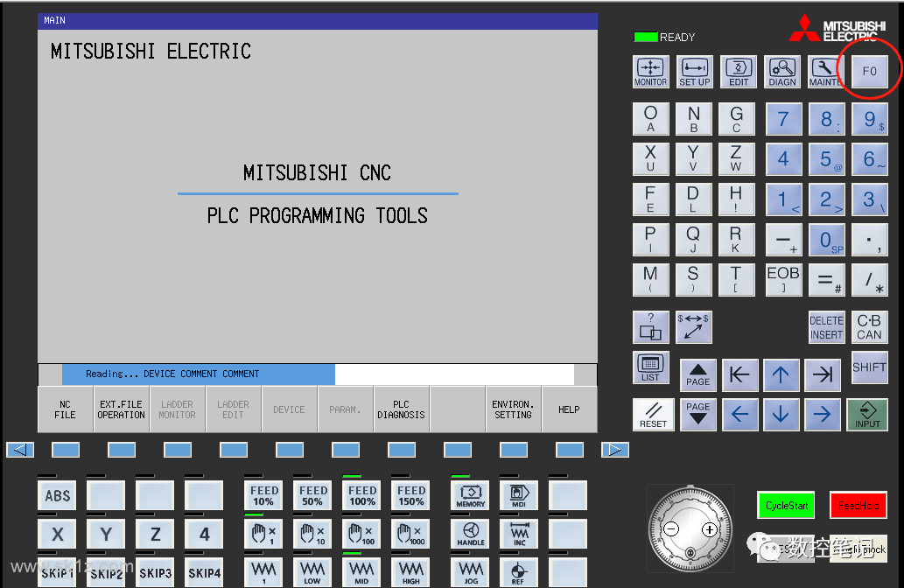Click the red FeedHold button
Viewport: 904px width, 588px height.
(858, 506)
